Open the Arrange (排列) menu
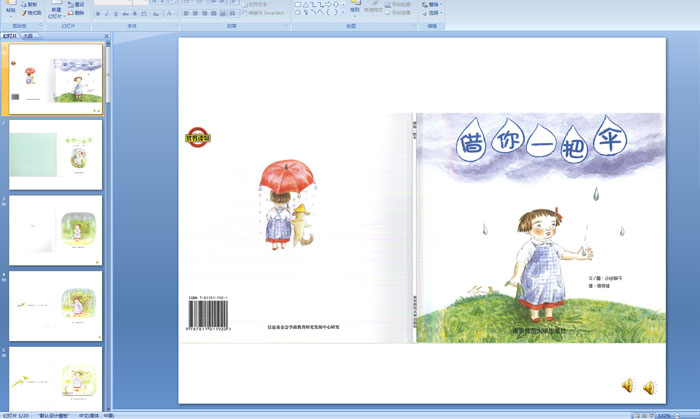This screenshot has height=419, width=700. [x=354, y=9]
